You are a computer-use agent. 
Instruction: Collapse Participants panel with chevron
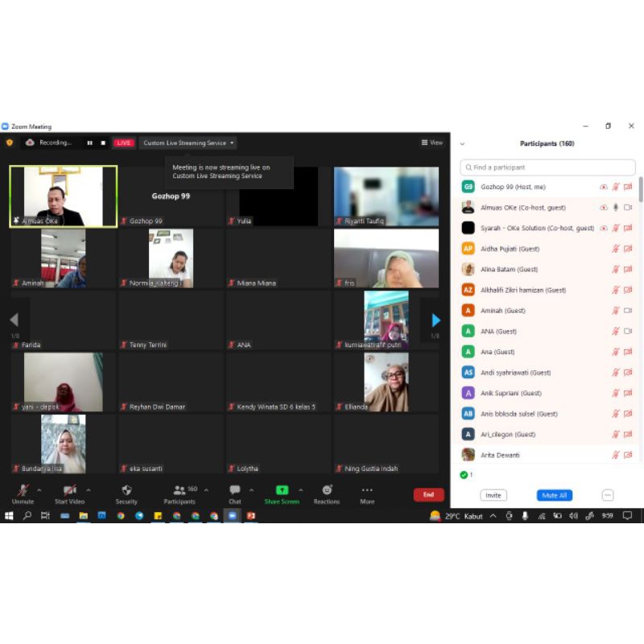pos(462,144)
